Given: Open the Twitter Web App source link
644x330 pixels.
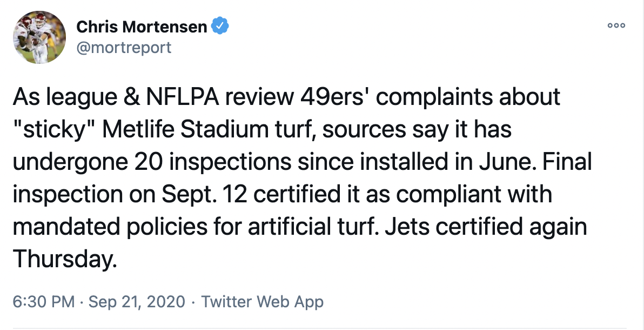Looking at the screenshot, I should tap(263, 302).
